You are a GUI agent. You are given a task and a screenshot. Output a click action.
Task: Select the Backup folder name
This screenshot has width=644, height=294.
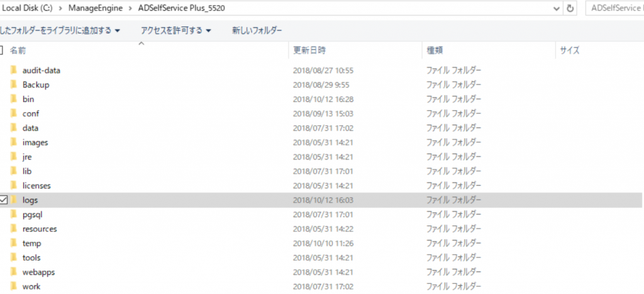pyautogui.click(x=36, y=85)
